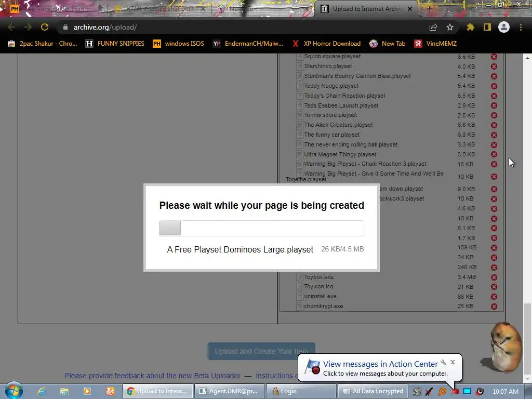View site information via lock icon
Screen dimensions: 532x399
pyautogui.click(x=65, y=27)
